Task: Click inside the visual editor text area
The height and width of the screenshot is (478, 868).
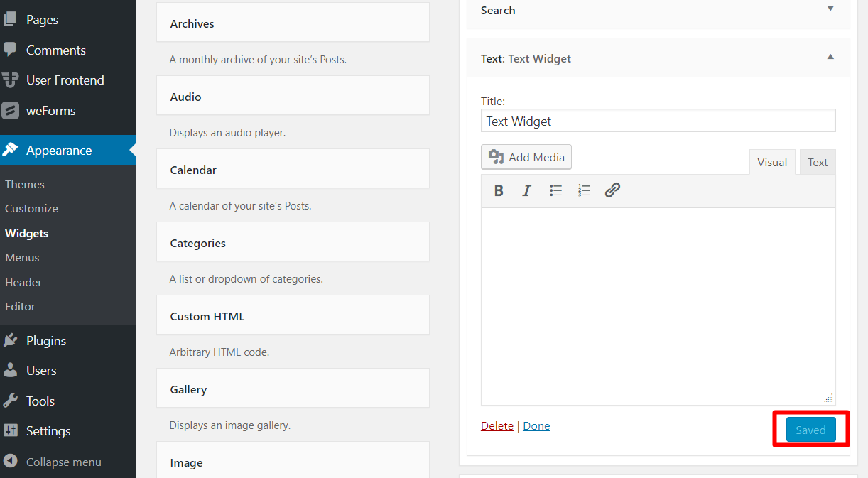Action: pyautogui.click(x=658, y=297)
